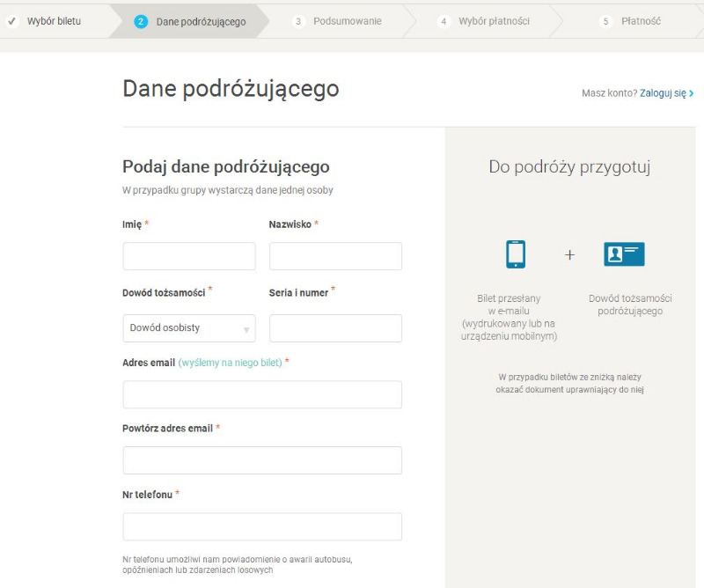Focus the Imię input field
This screenshot has width=704, height=588.
[x=188, y=256]
